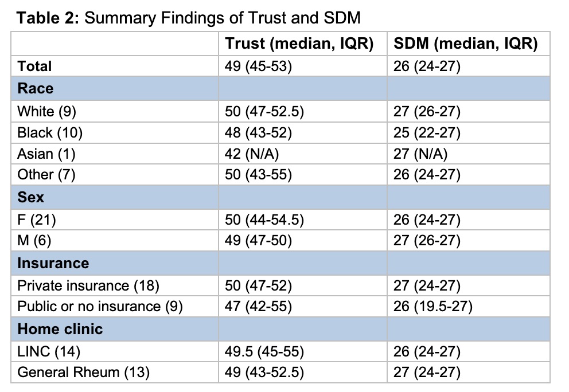Click the M (6) SDM value cell
Image resolution: width=569 pixels, height=392 pixels.
427,241
